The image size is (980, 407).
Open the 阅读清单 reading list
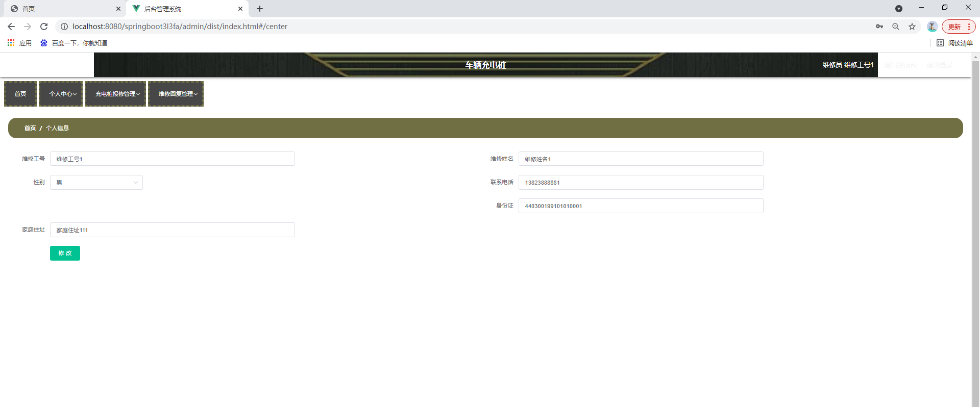point(954,43)
